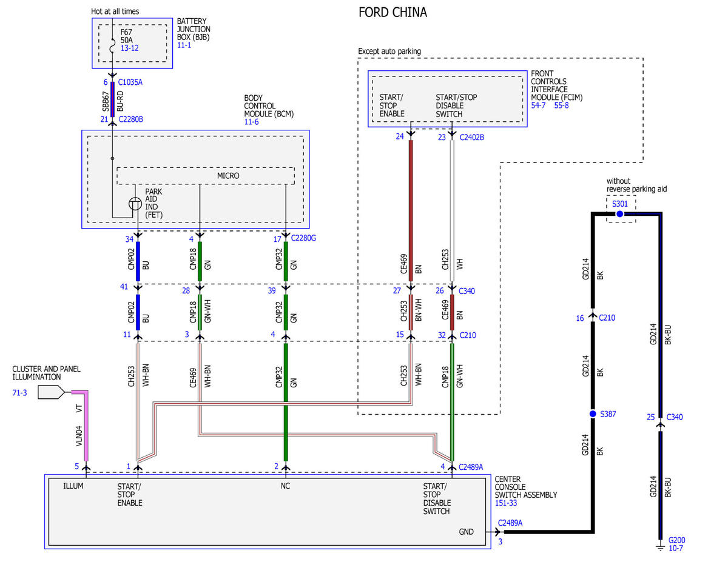Open the G200 ground link

[676, 540]
